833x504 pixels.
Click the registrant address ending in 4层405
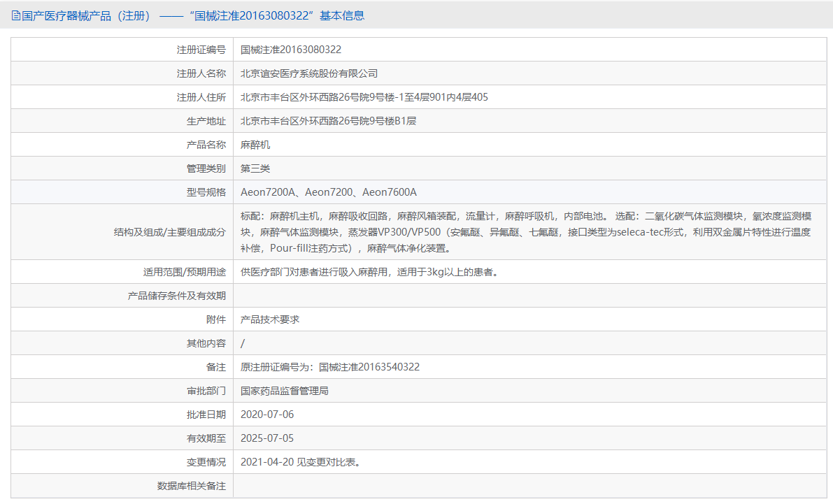coord(364,97)
